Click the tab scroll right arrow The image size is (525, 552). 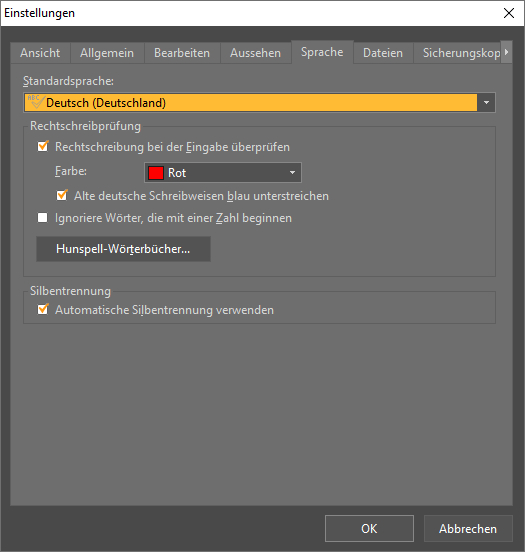pyautogui.click(x=506, y=52)
